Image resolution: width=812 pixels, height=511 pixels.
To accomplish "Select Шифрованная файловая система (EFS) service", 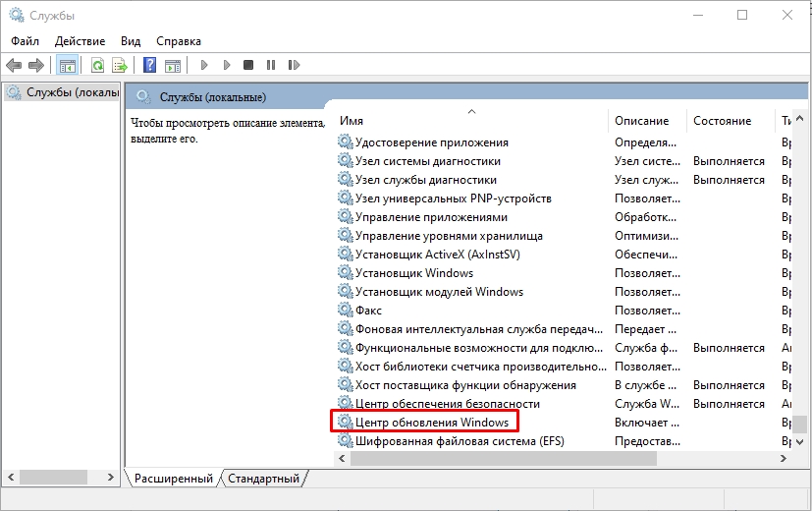I will tap(460, 441).
